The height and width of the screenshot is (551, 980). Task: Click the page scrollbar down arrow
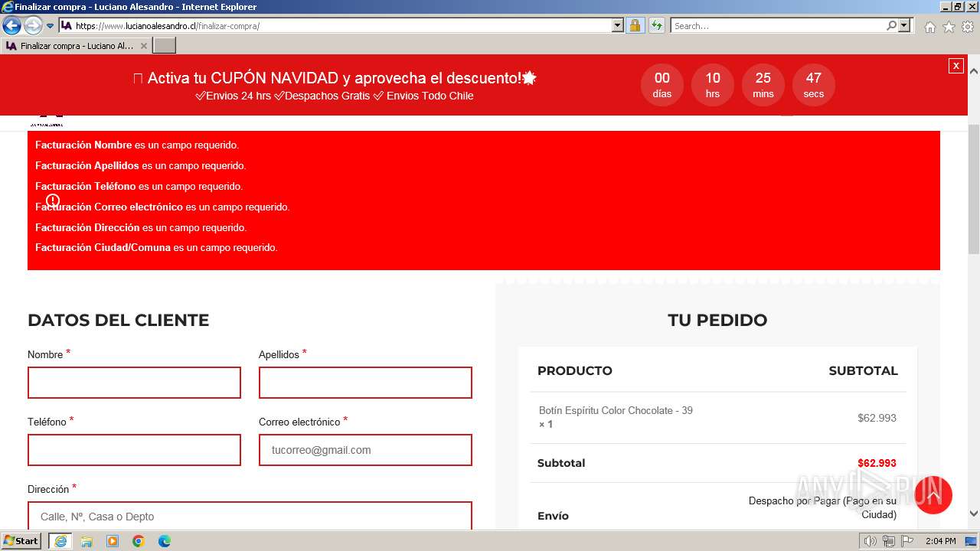973,514
